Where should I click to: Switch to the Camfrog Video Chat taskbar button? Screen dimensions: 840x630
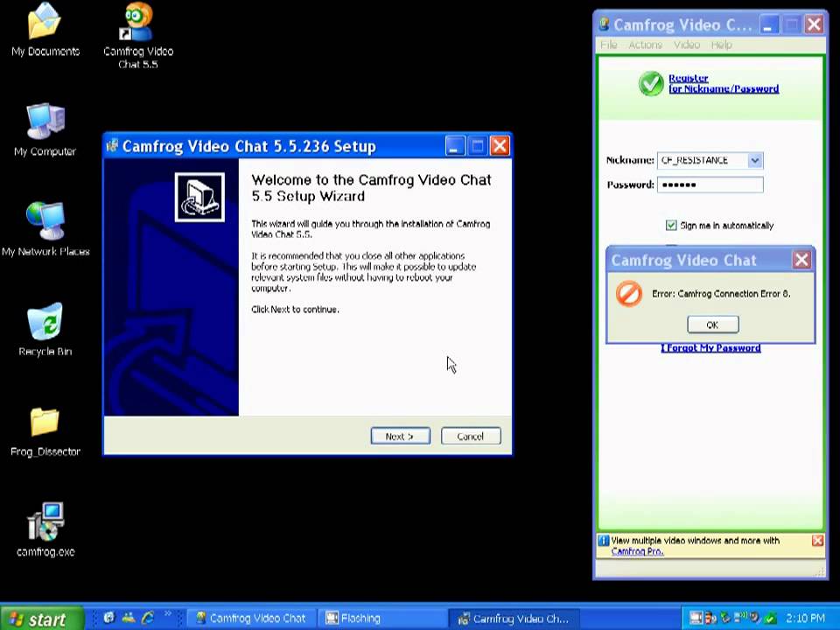[252, 619]
